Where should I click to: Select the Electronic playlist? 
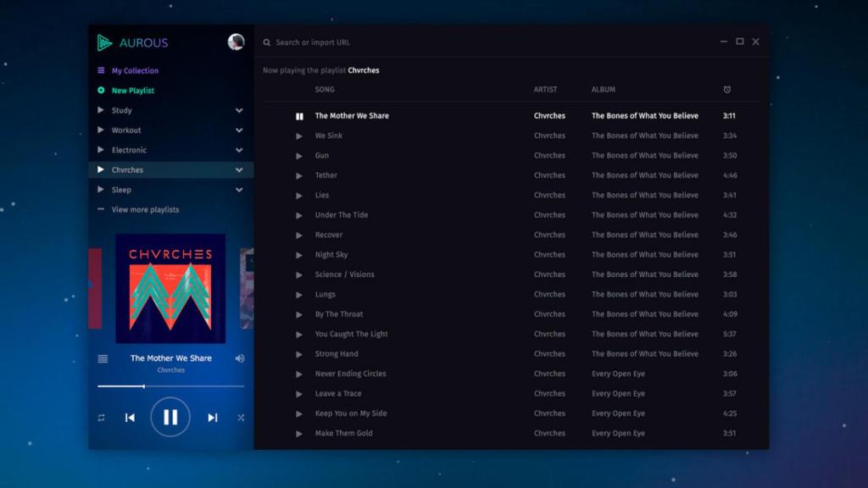click(x=129, y=150)
